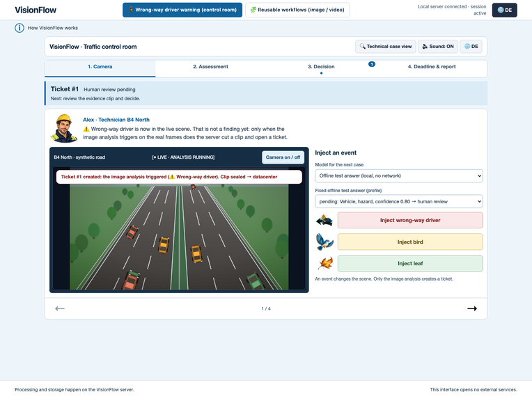Image resolution: width=532 pixels, height=399 pixels.
Task: Select the 3. Decision step tab
Action: point(321,68)
